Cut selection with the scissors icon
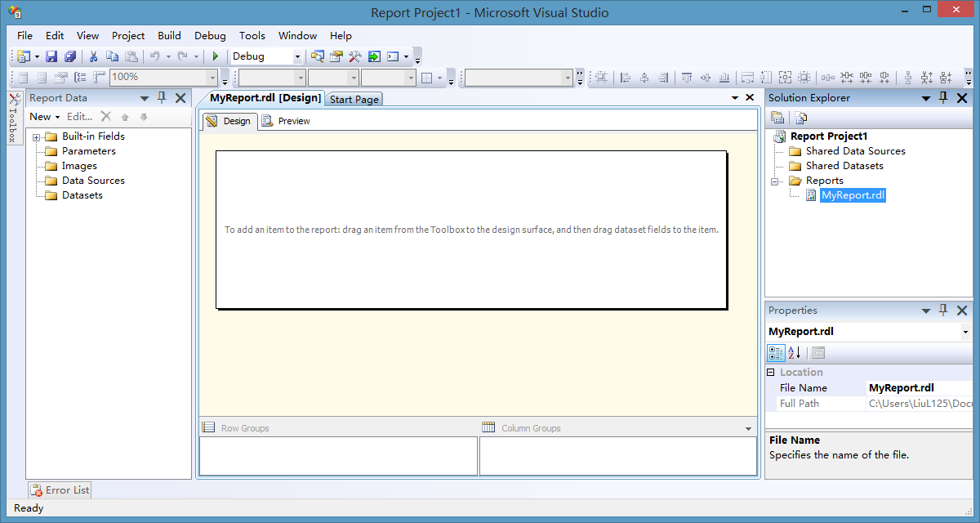The height and width of the screenshot is (523, 980). 93,56
